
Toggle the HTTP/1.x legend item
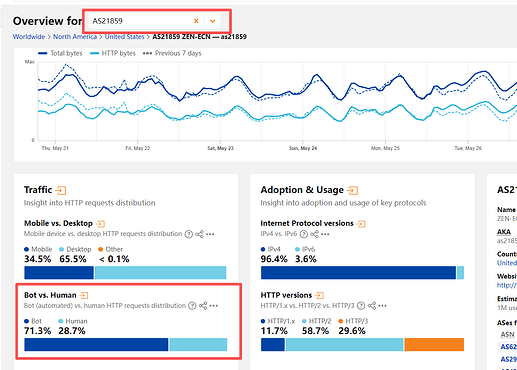coord(278,321)
